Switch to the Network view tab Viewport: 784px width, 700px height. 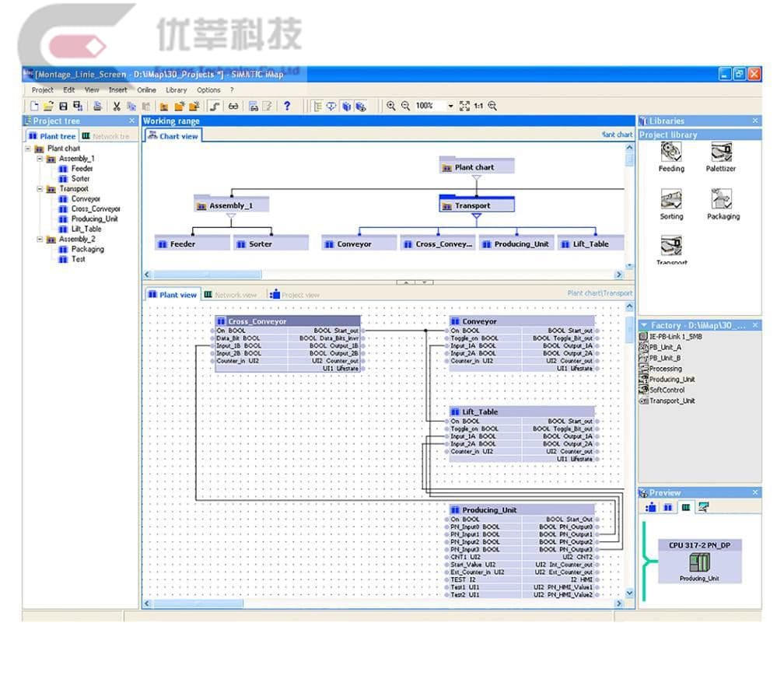pos(230,295)
